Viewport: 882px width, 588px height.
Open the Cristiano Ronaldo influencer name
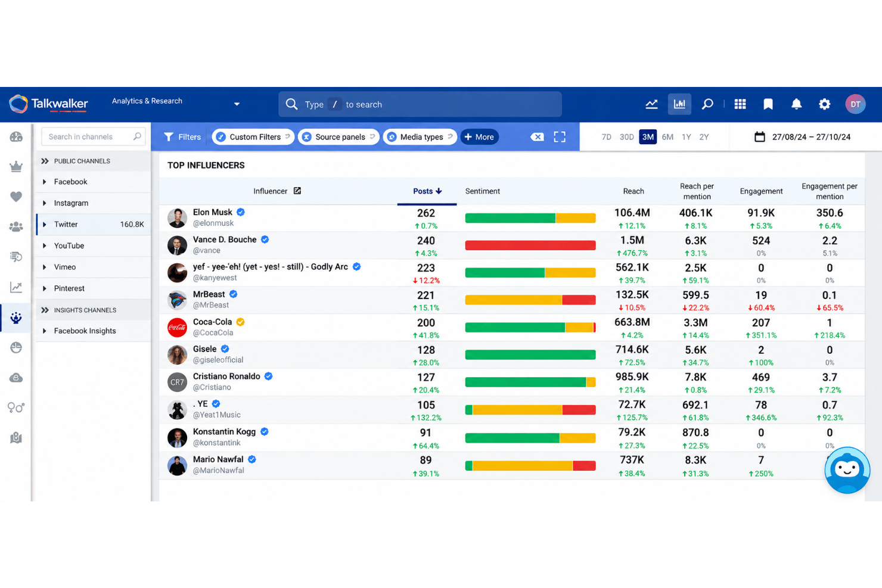pos(226,377)
